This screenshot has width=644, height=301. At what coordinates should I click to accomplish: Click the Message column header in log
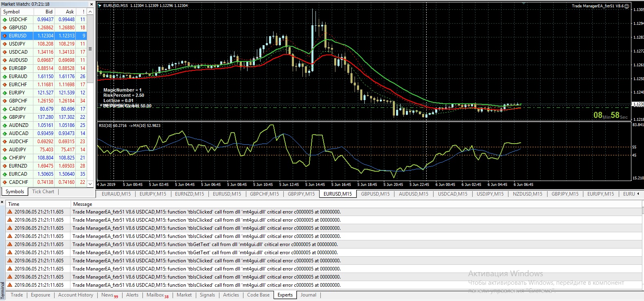83,204
